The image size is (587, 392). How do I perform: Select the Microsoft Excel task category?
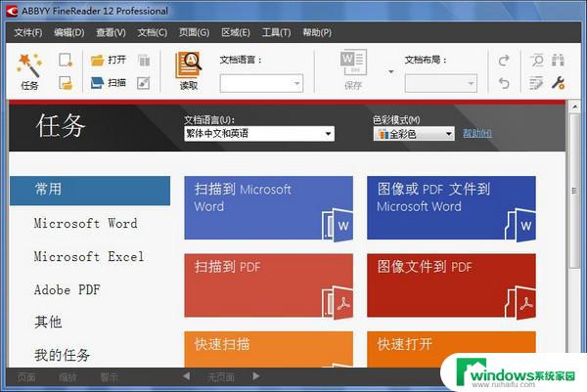(x=89, y=256)
